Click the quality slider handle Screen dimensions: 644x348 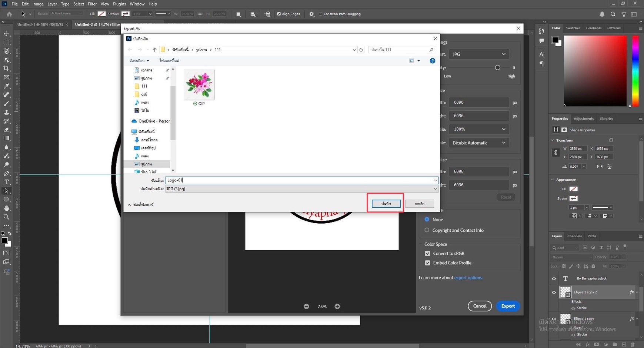click(498, 68)
